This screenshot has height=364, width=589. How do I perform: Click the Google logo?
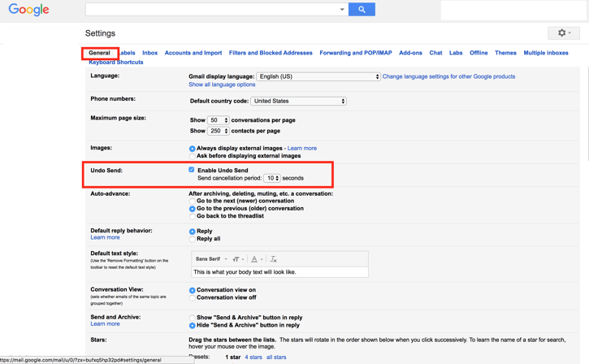[x=28, y=10]
